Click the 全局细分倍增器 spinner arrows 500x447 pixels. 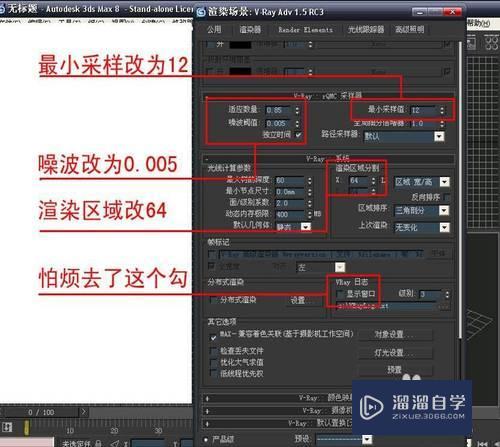pyautogui.click(x=442, y=124)
